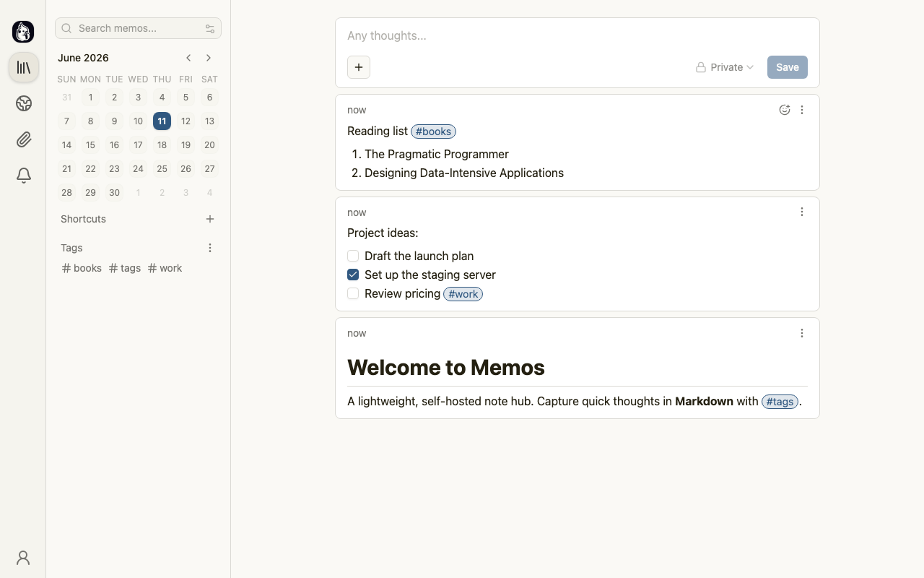The width and height of the screenshot is (924, 578).
Task: Uncheck the Set up the staging server checkbox
Action: [353, 275]
